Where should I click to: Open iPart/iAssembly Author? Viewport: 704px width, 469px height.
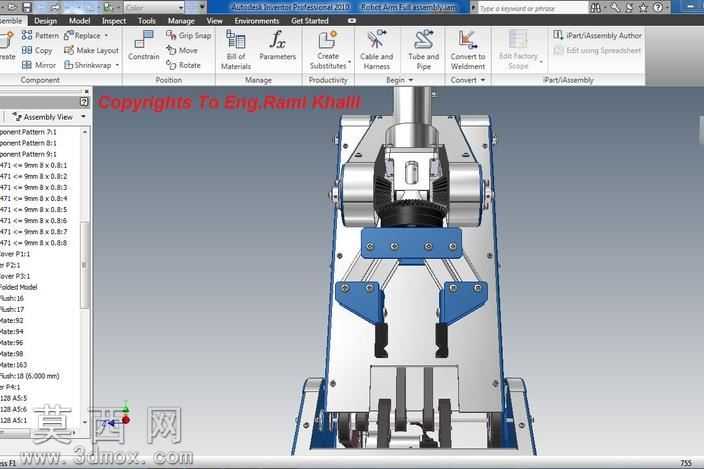tap(598, 35)
